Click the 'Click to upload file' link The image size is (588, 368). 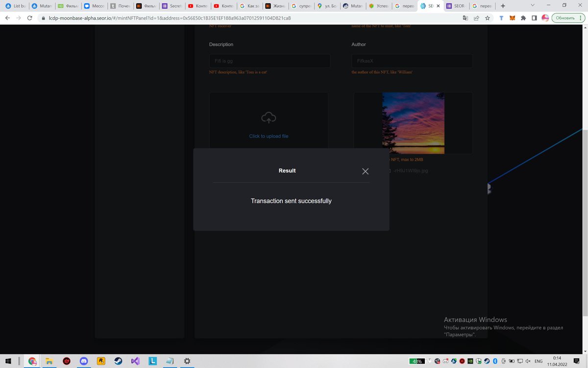(x=269, y=136)
